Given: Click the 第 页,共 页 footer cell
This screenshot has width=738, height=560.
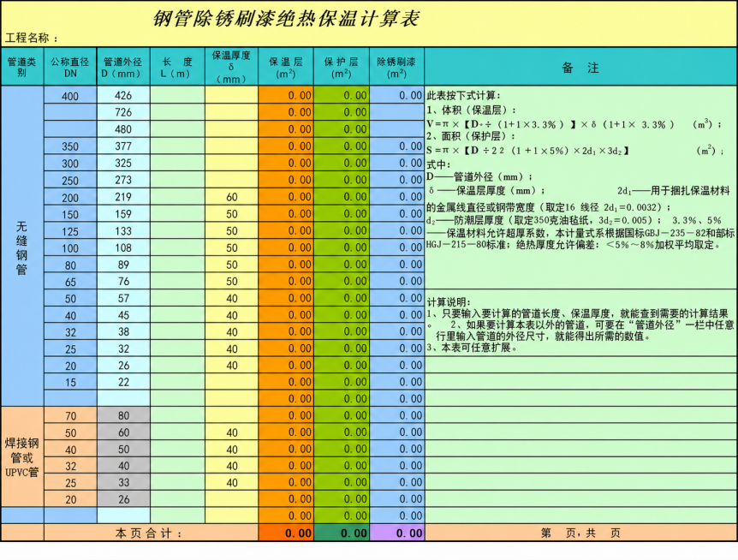Looking at the screenshot, I should coord(580,533).
